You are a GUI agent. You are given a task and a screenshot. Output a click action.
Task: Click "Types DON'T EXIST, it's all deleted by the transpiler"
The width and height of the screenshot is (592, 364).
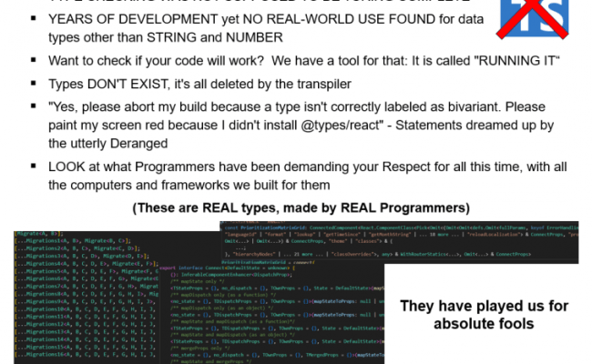pyautogui.click(x=199, y=84)
